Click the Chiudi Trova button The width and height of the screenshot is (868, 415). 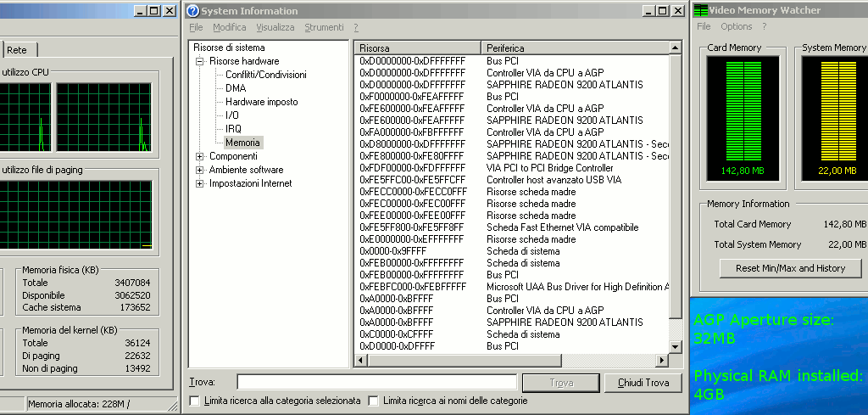point(643,383)
